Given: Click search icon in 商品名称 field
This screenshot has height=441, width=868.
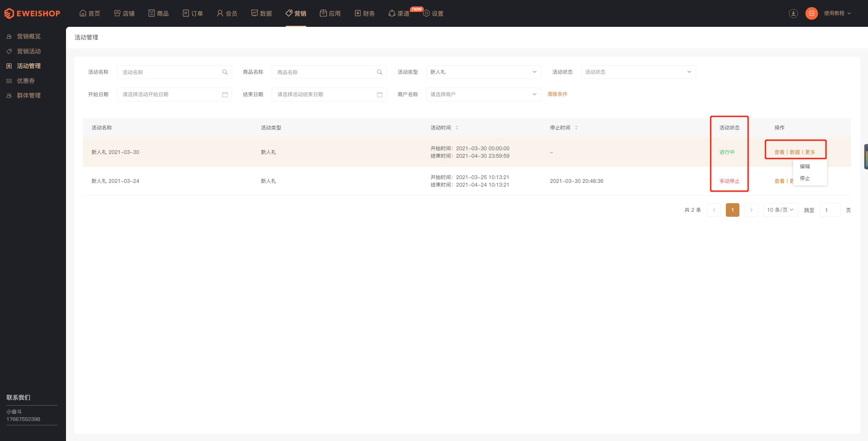Looking at the screenshot, I should pos(380,72).
